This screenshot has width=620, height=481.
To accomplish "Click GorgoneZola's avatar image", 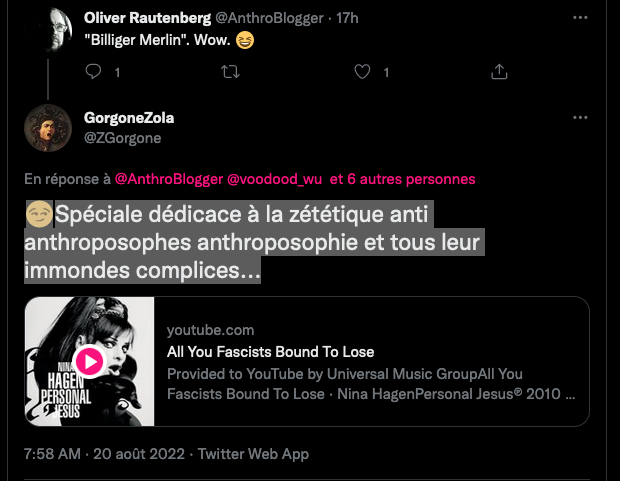I will 50,127.
